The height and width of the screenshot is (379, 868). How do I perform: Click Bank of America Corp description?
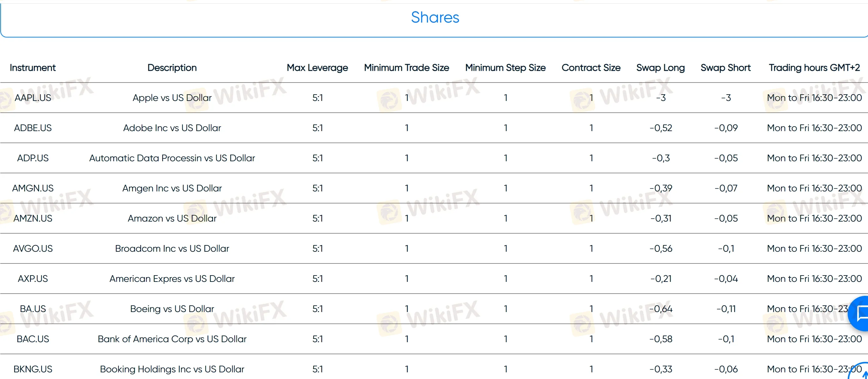click(172, 339)
